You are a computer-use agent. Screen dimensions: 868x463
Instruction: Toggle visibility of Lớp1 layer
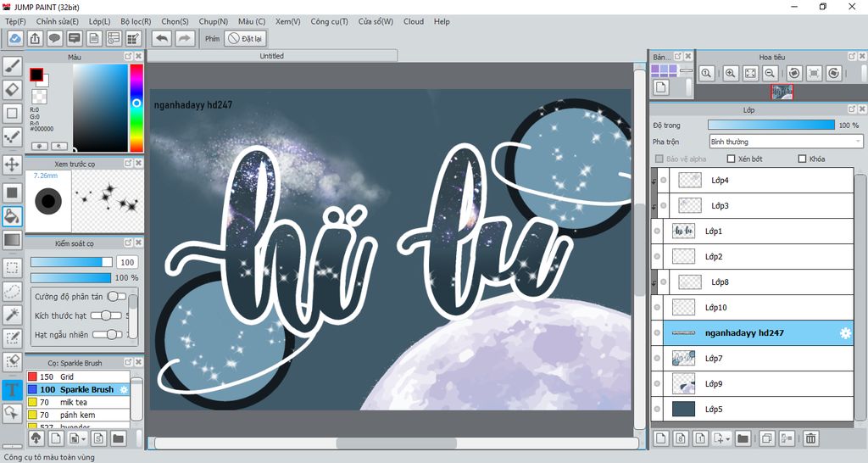tap(657, 231)
